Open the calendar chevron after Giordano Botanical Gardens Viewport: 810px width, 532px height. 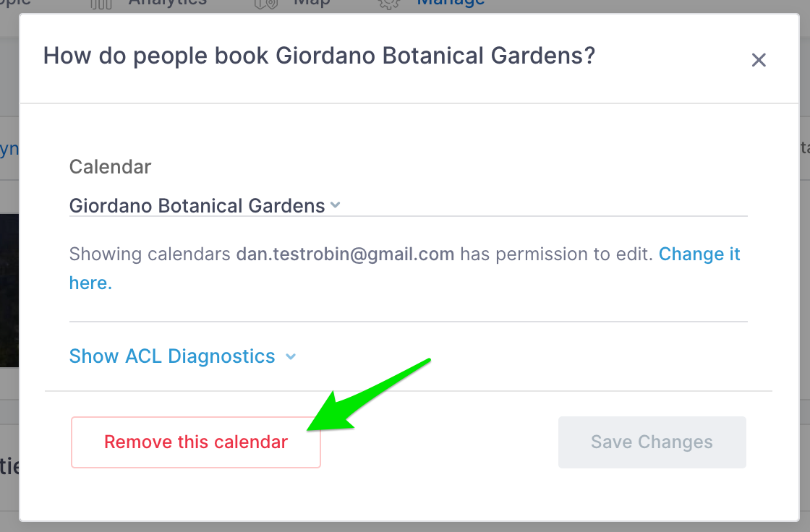point(336,205)
